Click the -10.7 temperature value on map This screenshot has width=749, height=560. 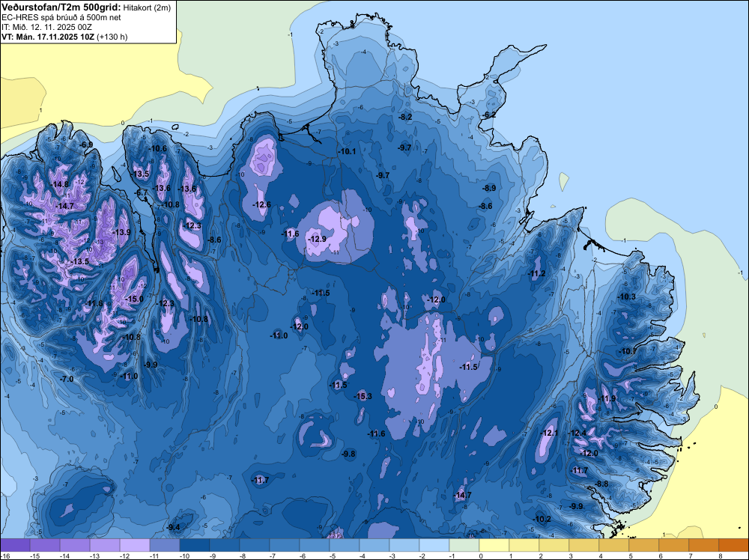(628, 351)
